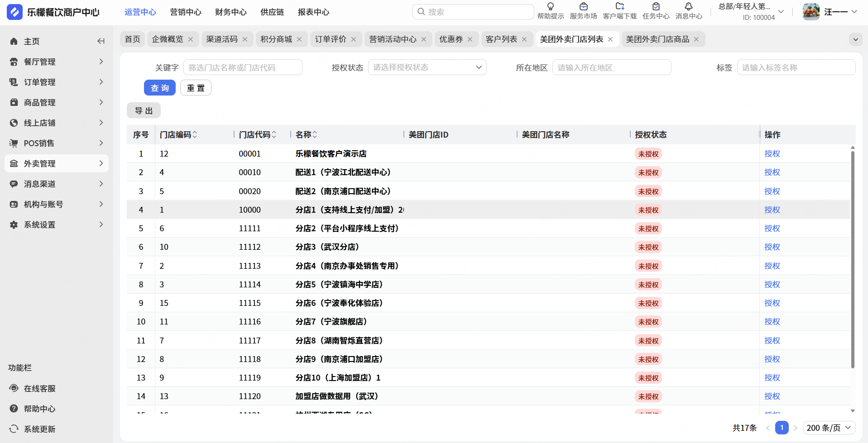Switch to 供应链 top menu
This screenshot has height=443, width=868.
click(x=272, y=12)
